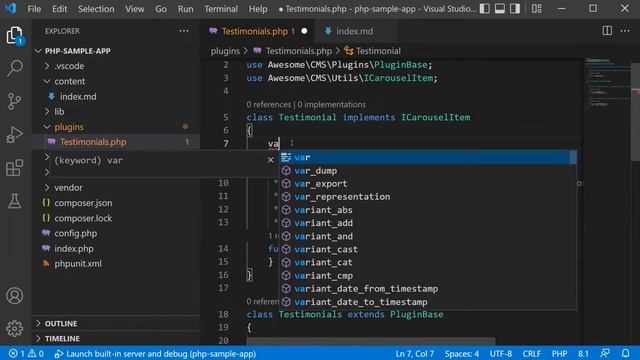640x360 pixels.
Task: Open Explorer views and more actions menu
Action: click(x=184, y=31)
